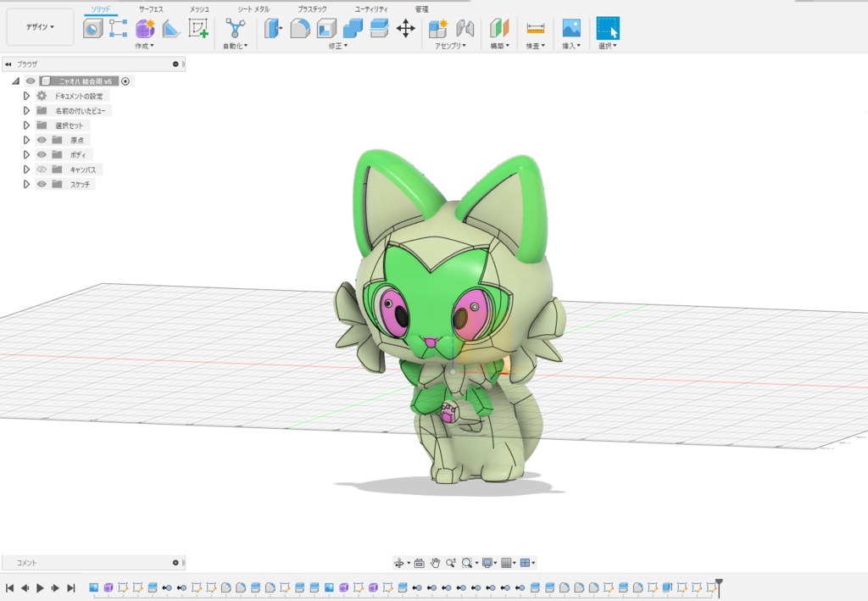The width and height of the screenshot is (868, 601).
Task: Select the Extrude tool in 作成 group
Action: coord(92,29)
